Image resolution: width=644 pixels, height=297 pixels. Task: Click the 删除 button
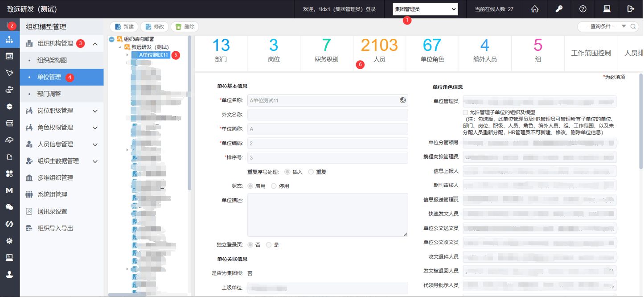pyautogui.click(x=185, y=27)
